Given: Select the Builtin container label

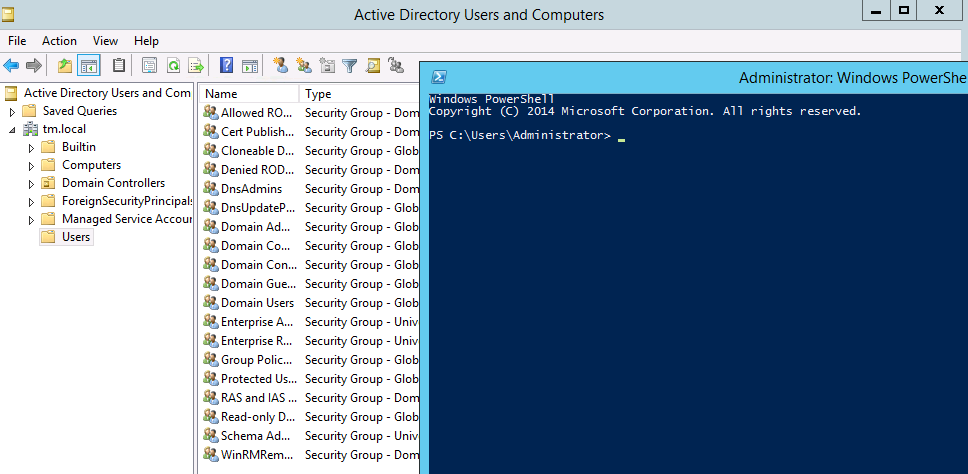Looking at the screenshot, I should (x=79, y=147).
